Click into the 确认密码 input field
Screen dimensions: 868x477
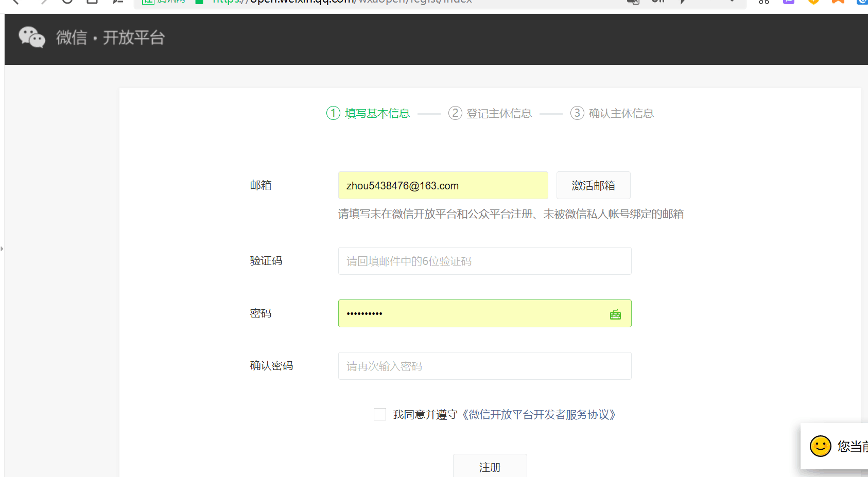[484, 366]
